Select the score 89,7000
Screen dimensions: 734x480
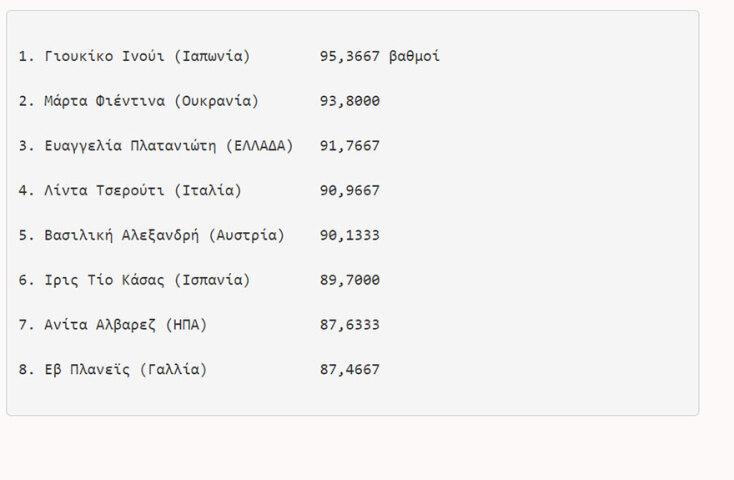tap(349, 281)
